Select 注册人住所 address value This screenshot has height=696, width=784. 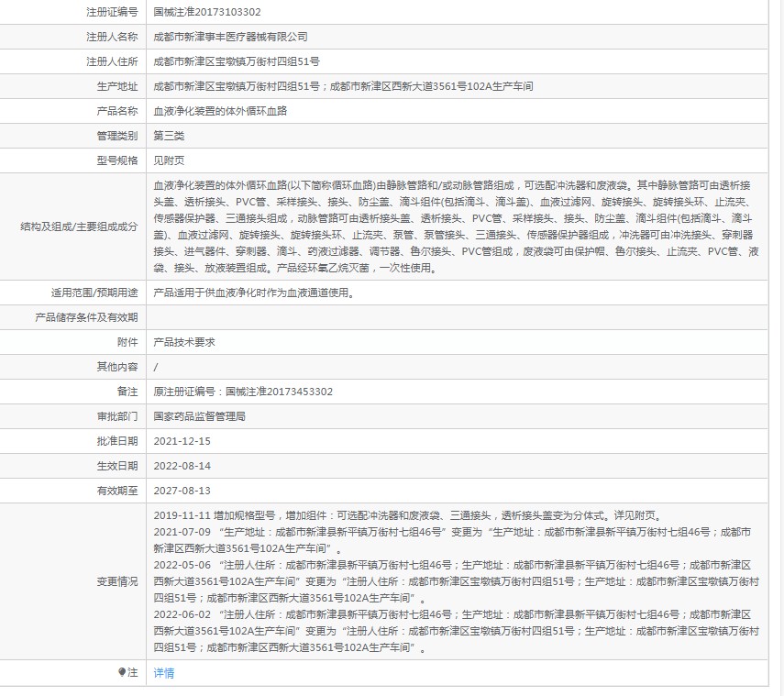pyautogui.click(x=237, y=61)
